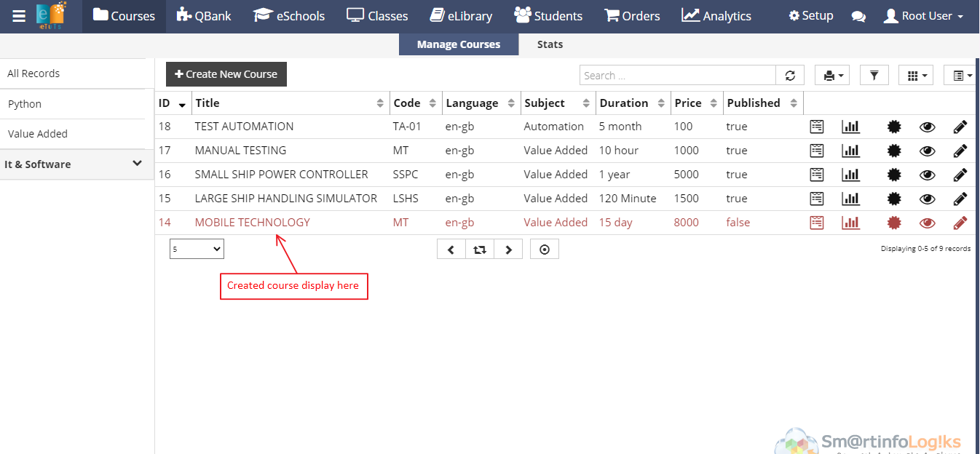Click the refresh icon beside search
The width and height of the screenshot is (980, 454).
(x=790, y=75)
